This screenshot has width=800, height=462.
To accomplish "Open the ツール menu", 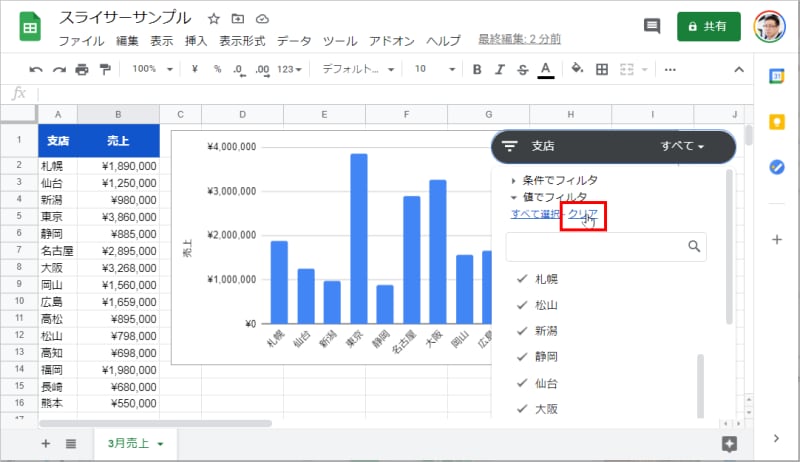I will [x=340, y=40].
